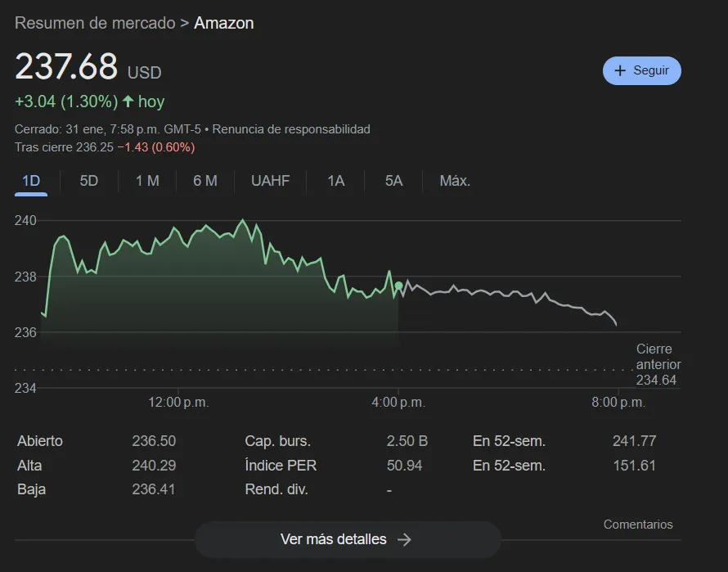
Task: Click the Índice PER label
Action: [281, 466]
